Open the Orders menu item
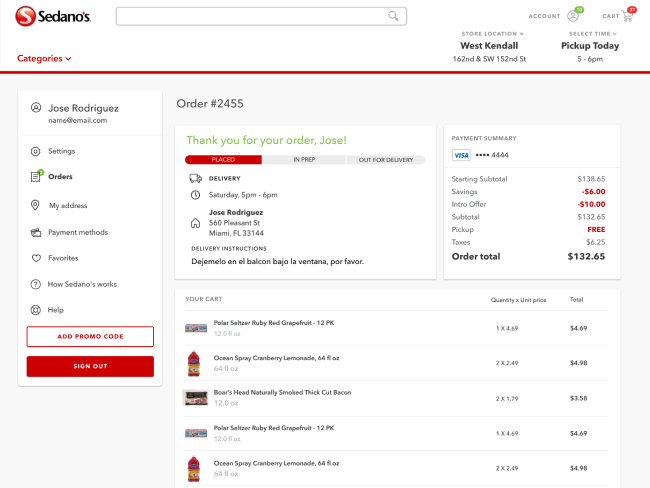The image size is (650, 488). click(60, 177)
